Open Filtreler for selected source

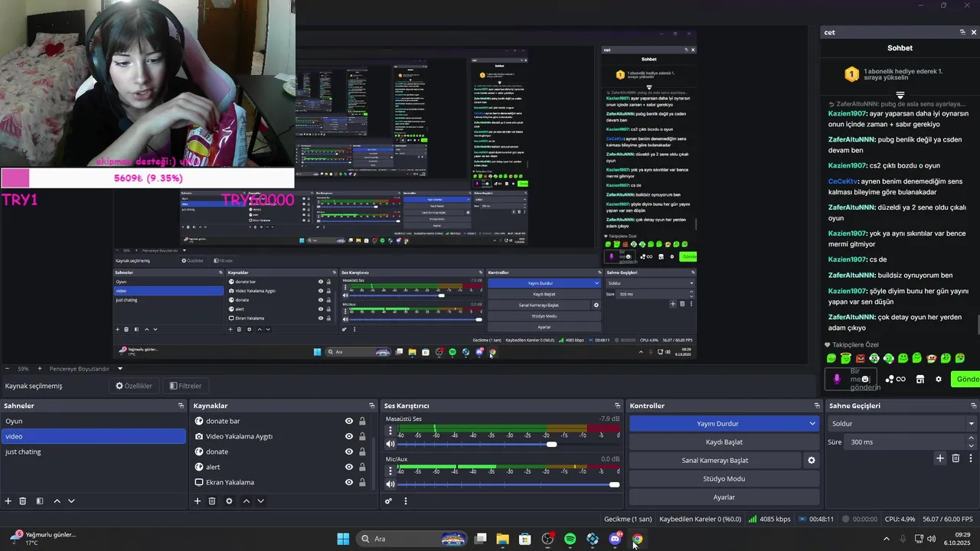tap(185, 386)
